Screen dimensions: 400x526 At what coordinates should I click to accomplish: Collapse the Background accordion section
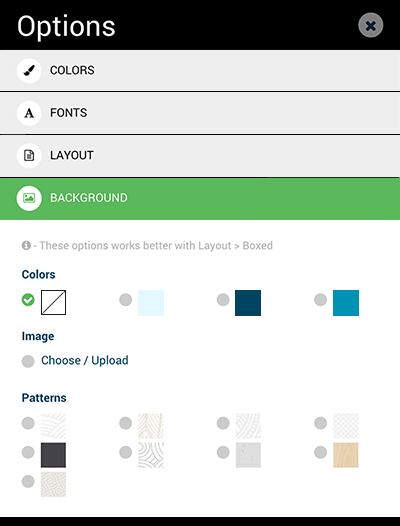[200, 199]
